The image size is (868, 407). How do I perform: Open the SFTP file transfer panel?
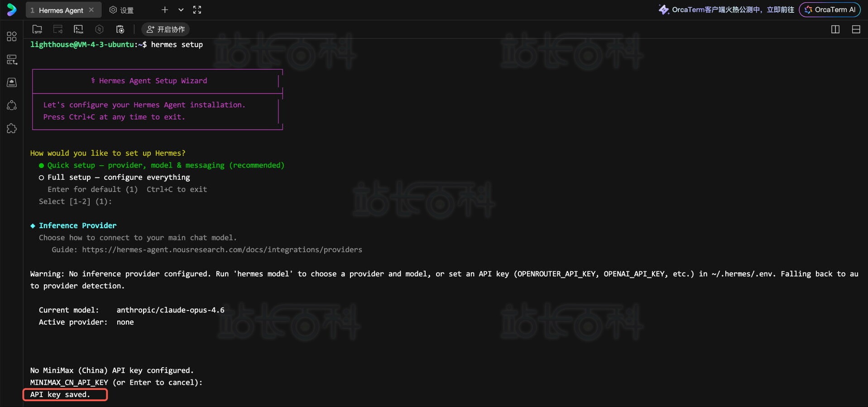pyautogui.click(x=37, y=29)
